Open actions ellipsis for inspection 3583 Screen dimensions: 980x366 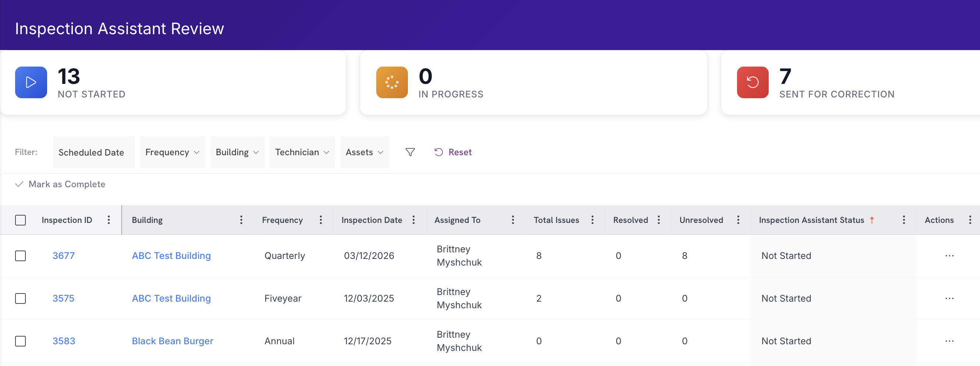click(949, 341)
